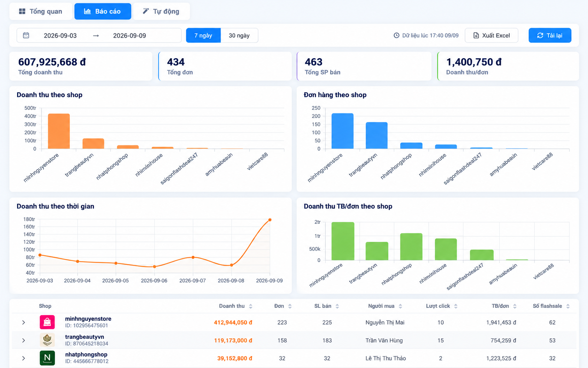The image size is (588, 368).
Task: Expand the trangbeautyvn row
Action: [x=23, y=340]
